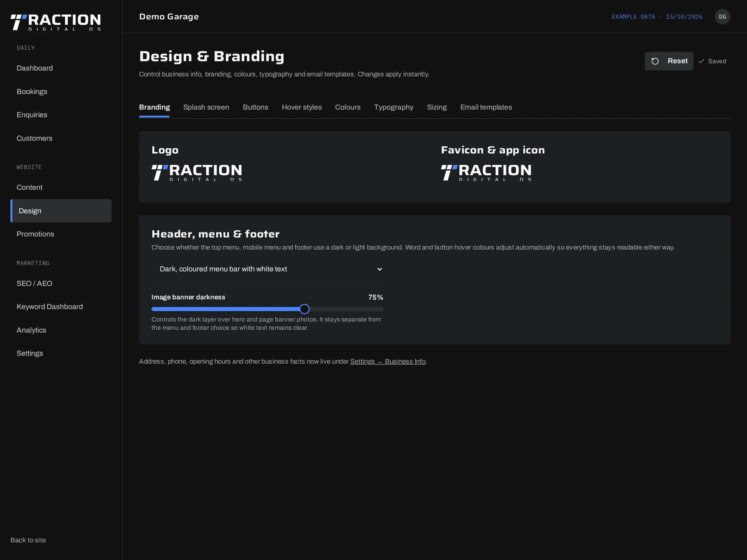Viewport: 747px width, 560px height.
Task: Open the Sizing tab
Action: click(x=437, y=107)
